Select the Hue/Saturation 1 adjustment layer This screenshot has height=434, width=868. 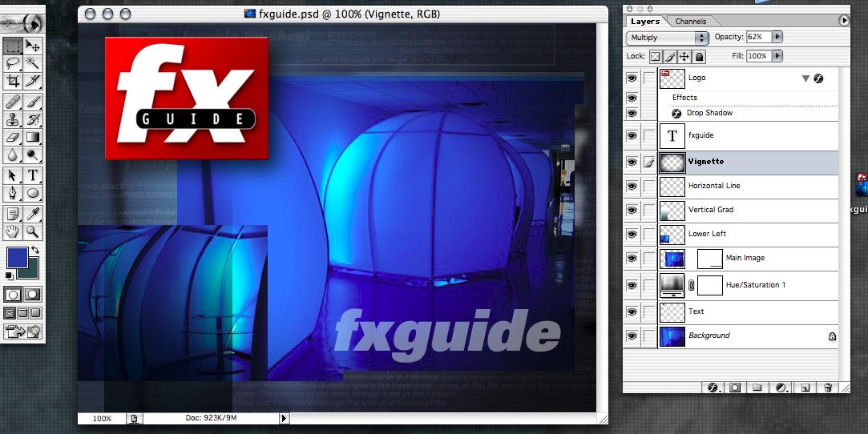(748, 285)
